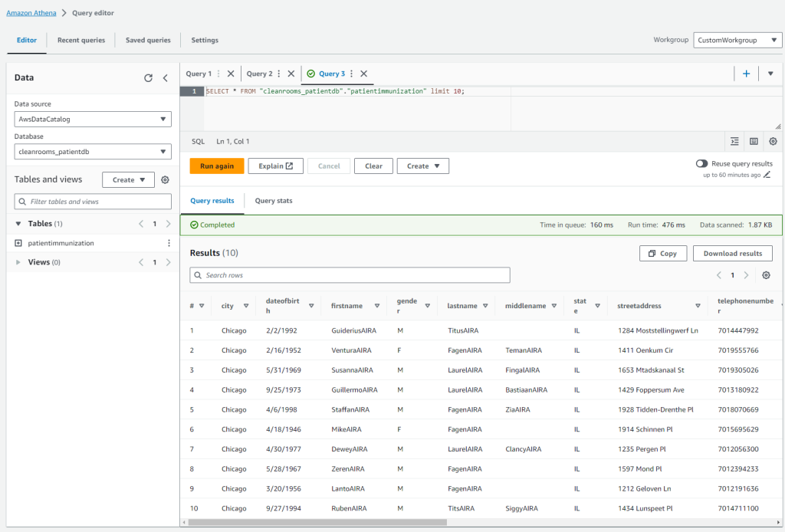Open Create dropdown in Tables and views
The height and width of the screenshot is (532, 785).
128,179
